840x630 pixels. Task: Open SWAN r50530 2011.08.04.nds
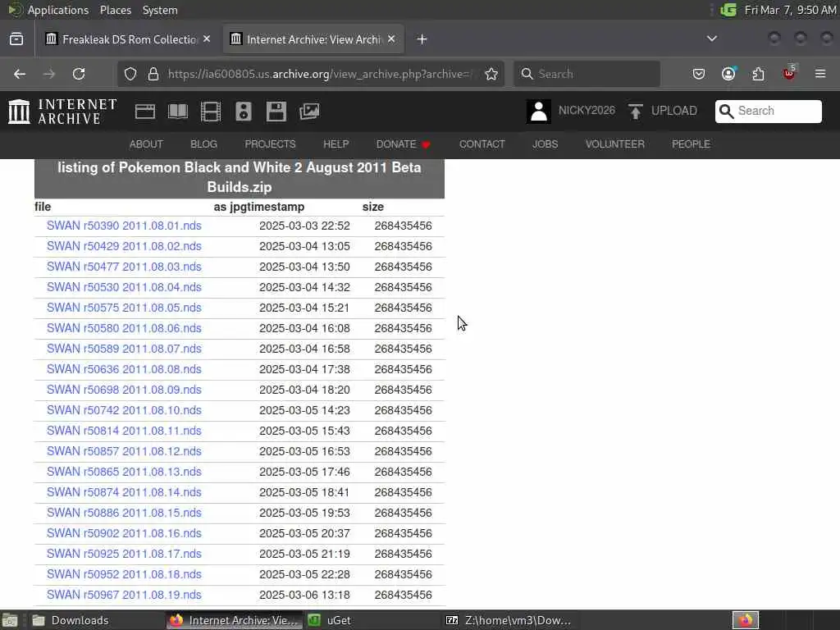coord(124,287)
